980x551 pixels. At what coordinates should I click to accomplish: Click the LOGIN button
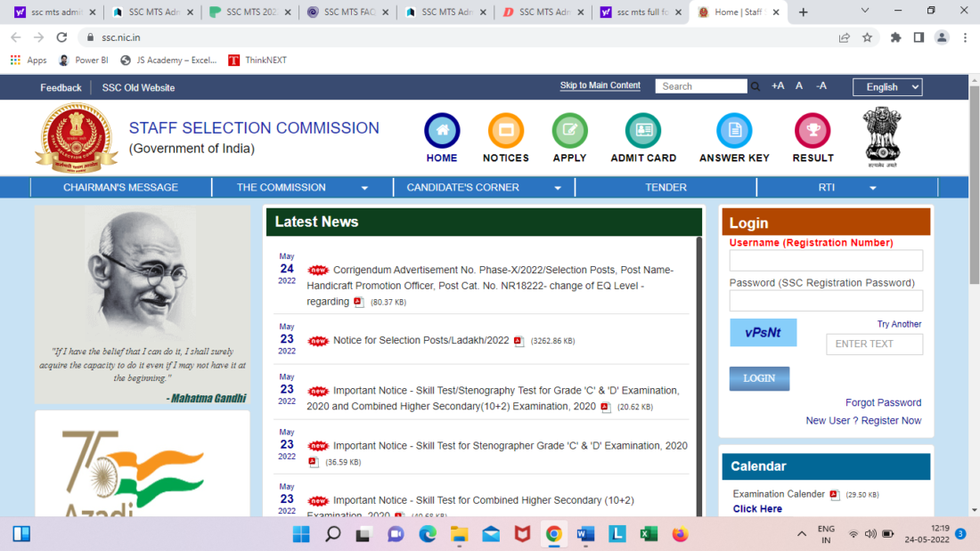pyautogui.click(x=759, y=378)
